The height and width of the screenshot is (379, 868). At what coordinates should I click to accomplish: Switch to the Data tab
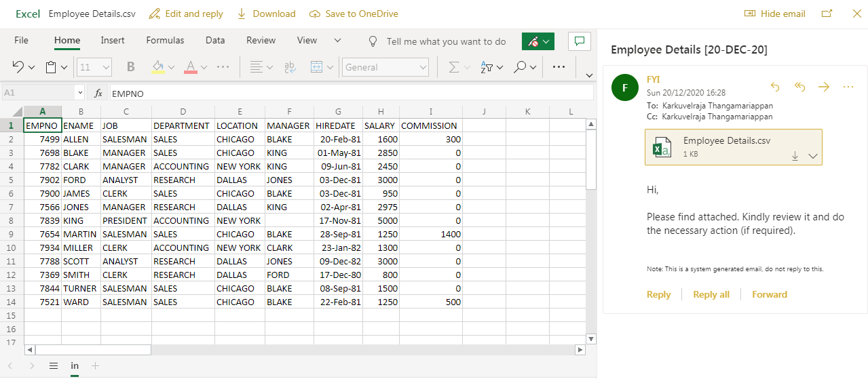point(215,41)
